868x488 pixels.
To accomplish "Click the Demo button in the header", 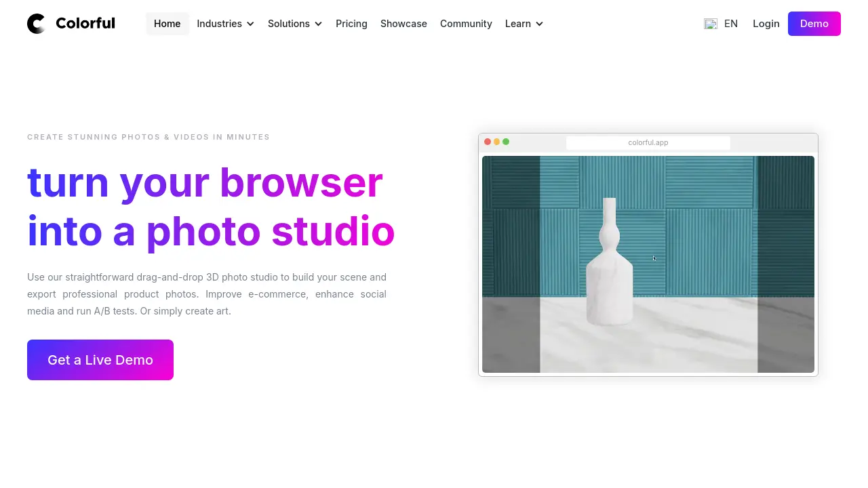I will tap(814, 24).
